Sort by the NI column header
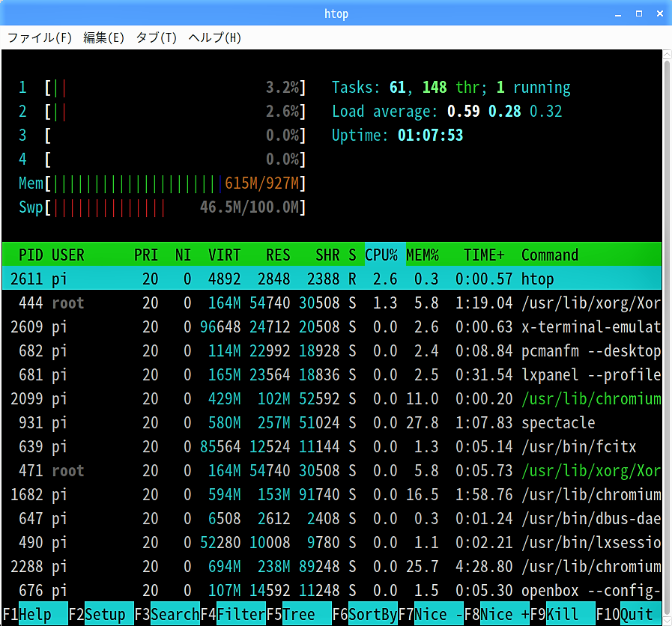Image resolution: width=672 pixels, height=626 pixels. (x=183, y=255)
